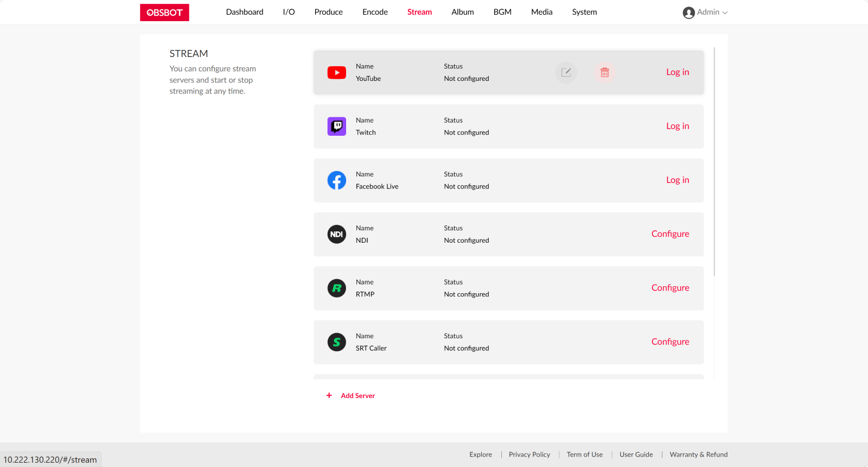Click the Facebook Live logo icon

click(337, 180)
